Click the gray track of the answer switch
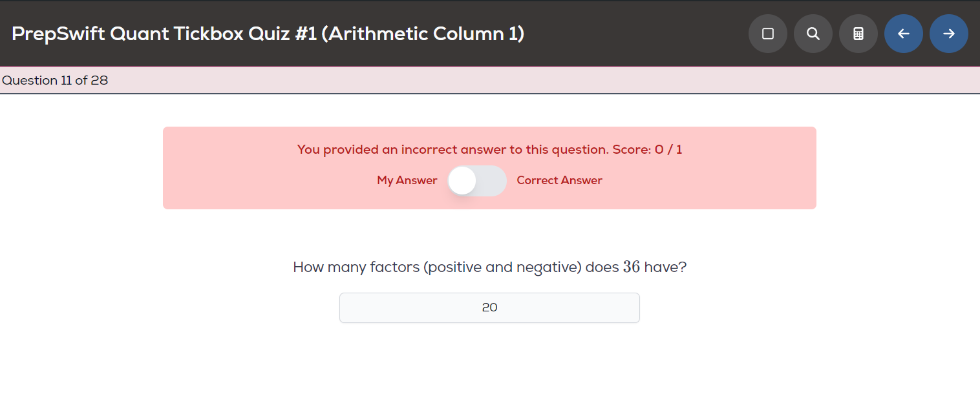Image resolution: width=980 pixels, height=407 pixels. pyautogui.click(x=492, y=181)
